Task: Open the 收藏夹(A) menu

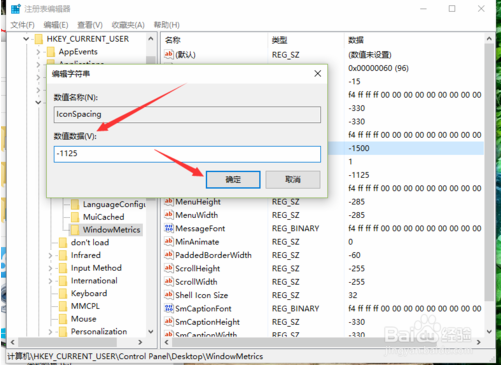Action: click(128, 25)
